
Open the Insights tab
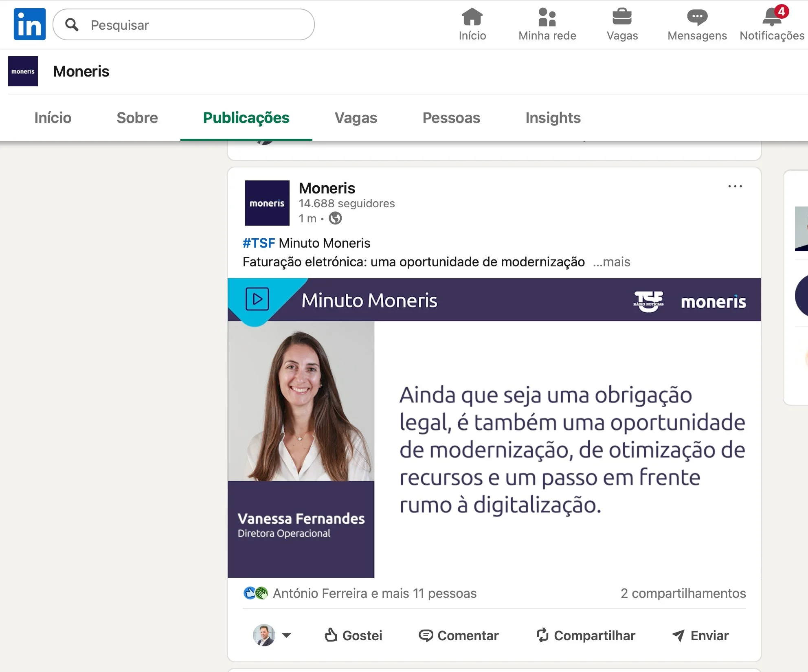point(553,118)
